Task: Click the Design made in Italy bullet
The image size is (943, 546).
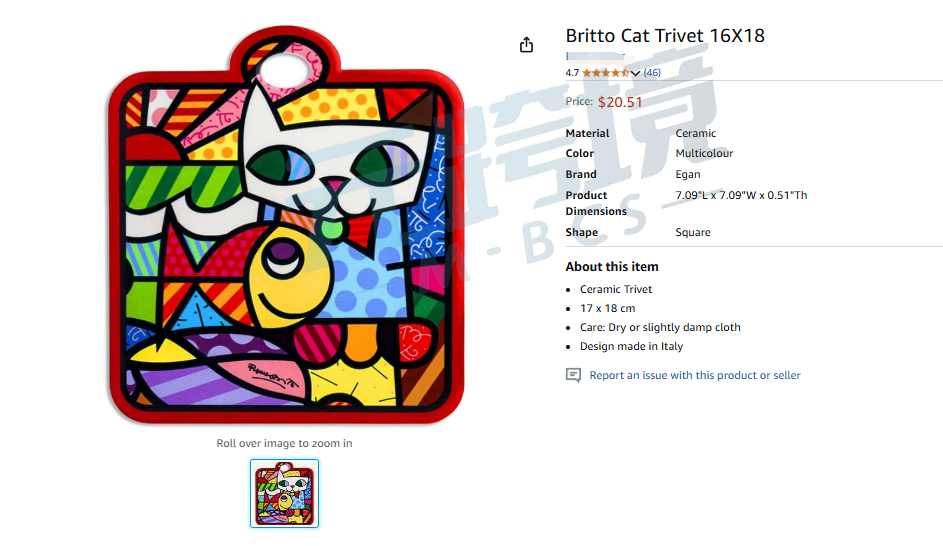Action: (631, 346)
